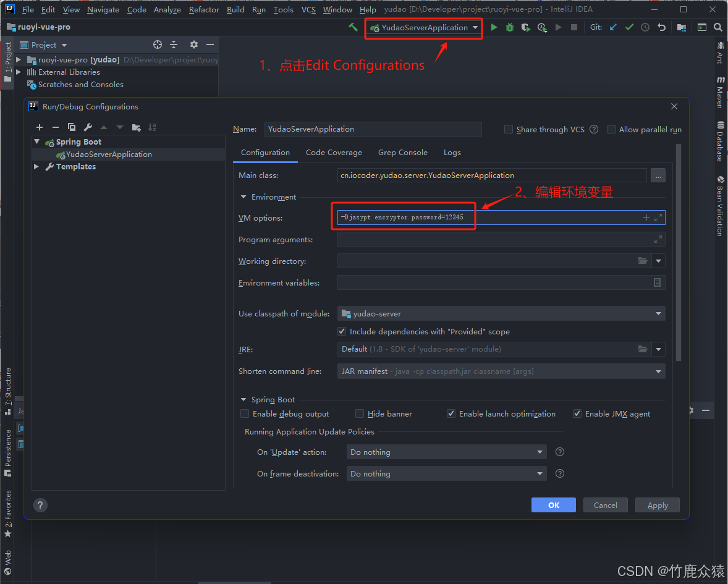Open the VCS menu

pyautogui.click(x=308, y=9)
